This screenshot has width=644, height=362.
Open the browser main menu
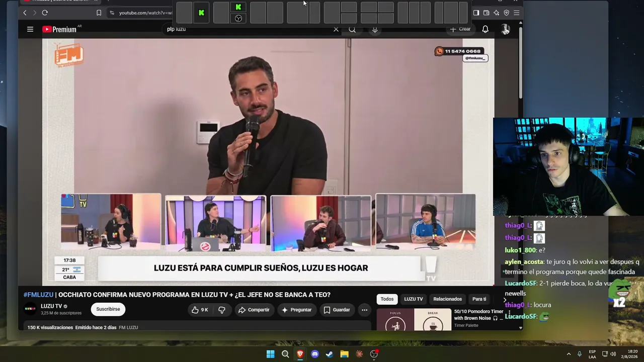pyautogui.click(x=516, y=13)
